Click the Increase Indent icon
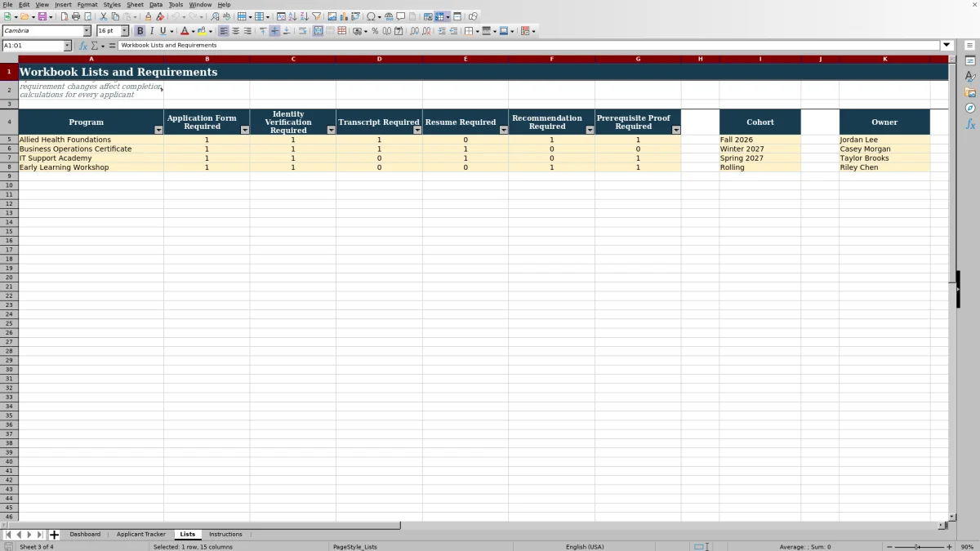The height and width of the screenshot is (551, 980). 442,31
